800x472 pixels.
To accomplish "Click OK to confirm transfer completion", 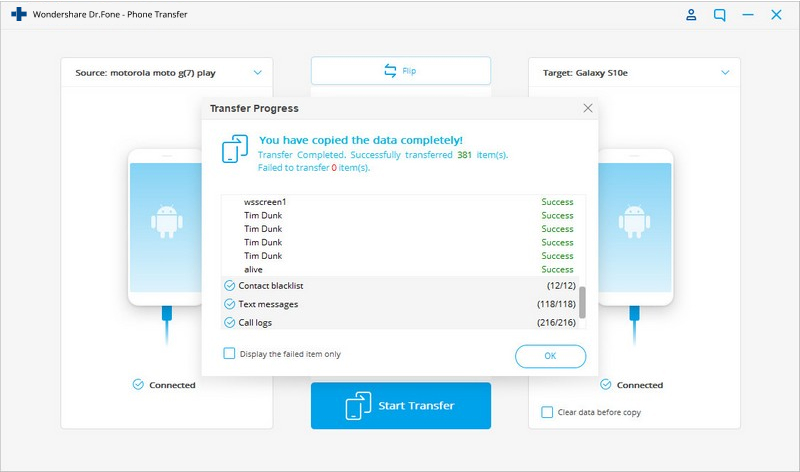I will point(550,356).
